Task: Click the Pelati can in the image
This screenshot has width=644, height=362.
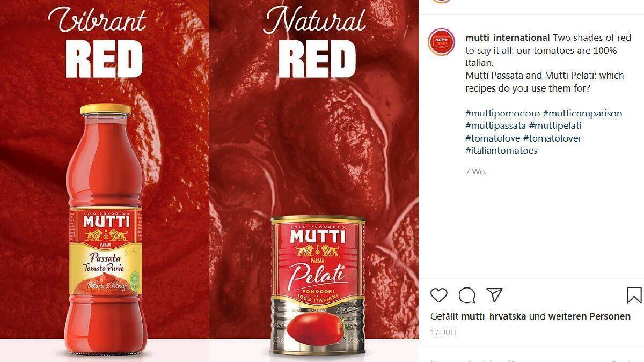Action: 318,285
